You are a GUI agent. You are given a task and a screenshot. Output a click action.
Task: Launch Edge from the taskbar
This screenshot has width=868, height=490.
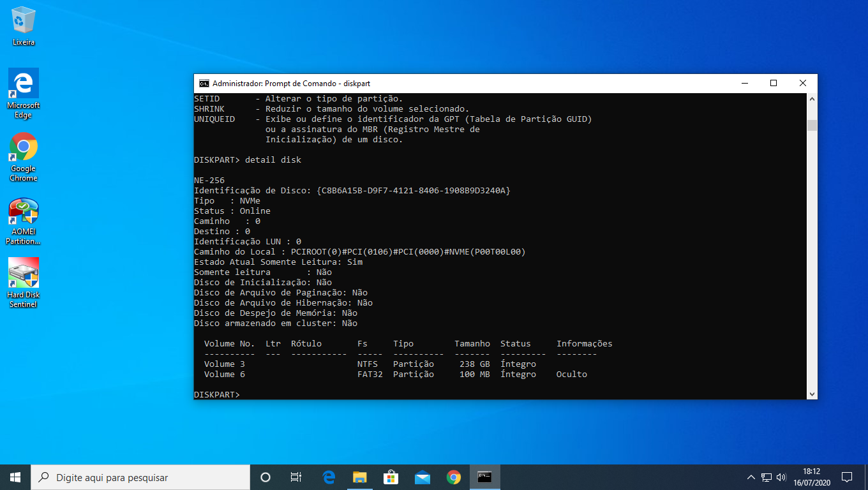(329, 477)
